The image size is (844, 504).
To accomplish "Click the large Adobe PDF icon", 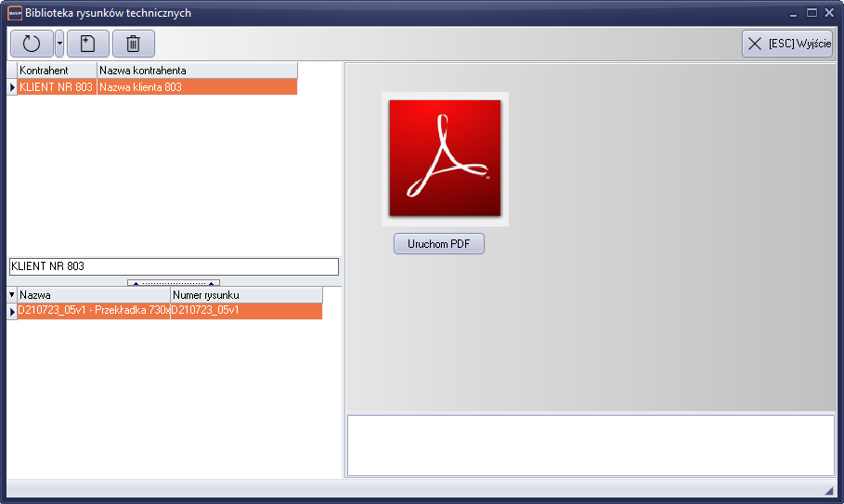I will 445,159.
